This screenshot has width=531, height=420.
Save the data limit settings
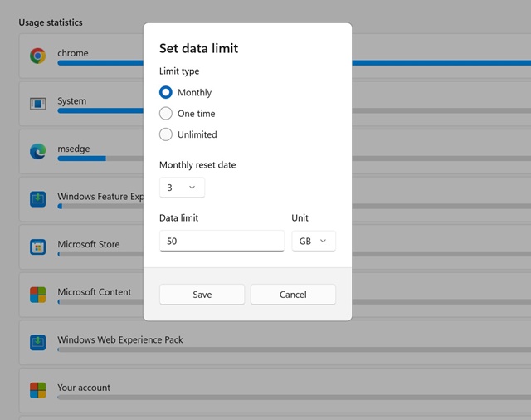coord(202,295)
